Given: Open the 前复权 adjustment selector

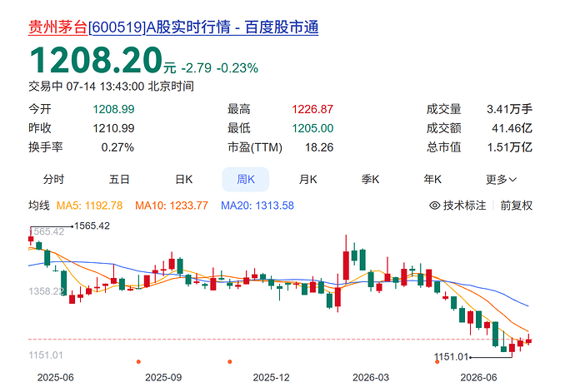Looking at the screenshot, I should tap(517, 206).
